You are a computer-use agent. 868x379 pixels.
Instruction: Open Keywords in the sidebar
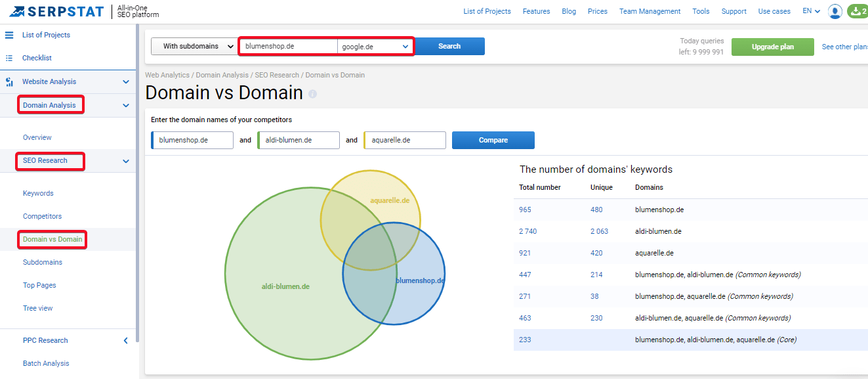point(38,193)
